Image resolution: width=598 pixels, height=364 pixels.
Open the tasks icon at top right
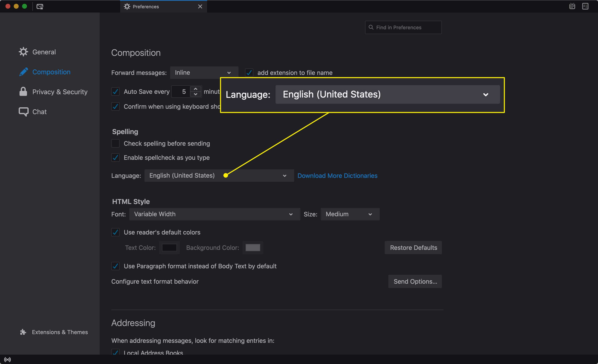pyautogui.click(x=585, y=6)
